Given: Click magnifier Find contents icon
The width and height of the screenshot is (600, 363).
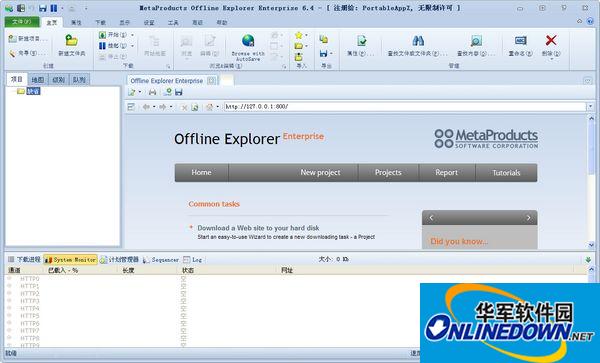Looking at the screenshot, I should coord(476,41).
